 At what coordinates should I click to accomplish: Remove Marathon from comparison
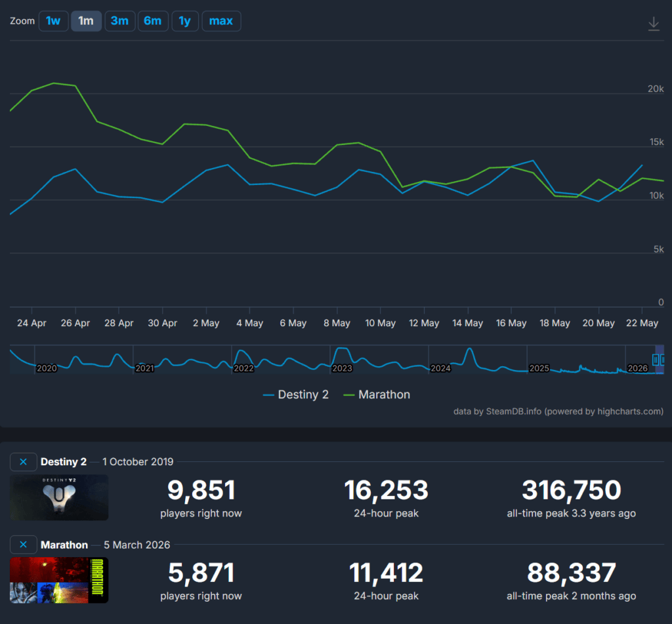pos(23,545)
